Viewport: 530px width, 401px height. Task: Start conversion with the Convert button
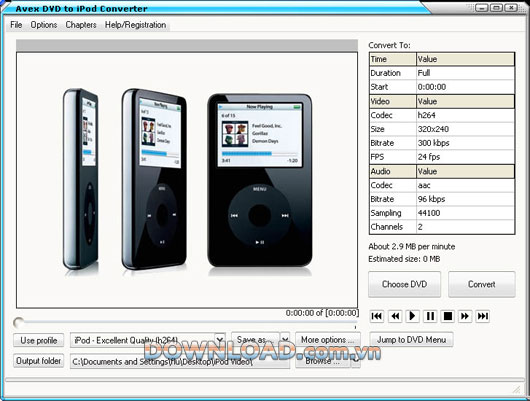tap(482, 284)
